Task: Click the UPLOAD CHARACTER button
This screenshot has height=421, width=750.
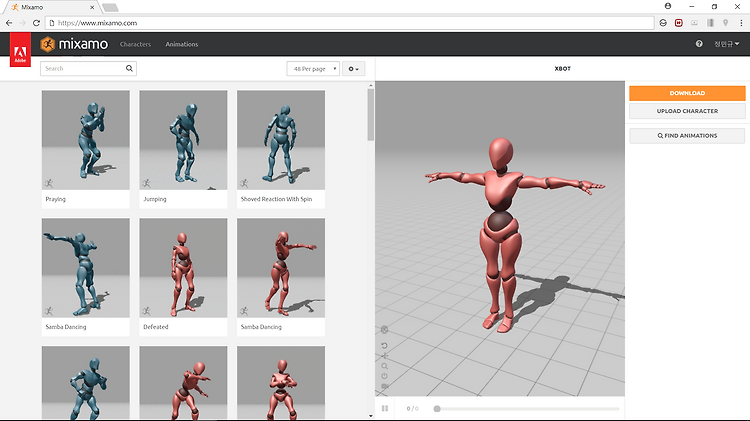Action: 687,111
